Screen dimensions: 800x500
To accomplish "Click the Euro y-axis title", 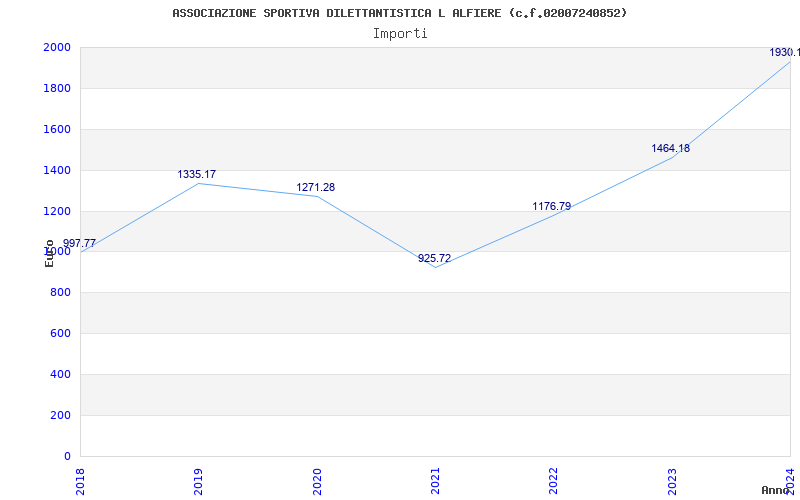I will (x=49, y=253).
